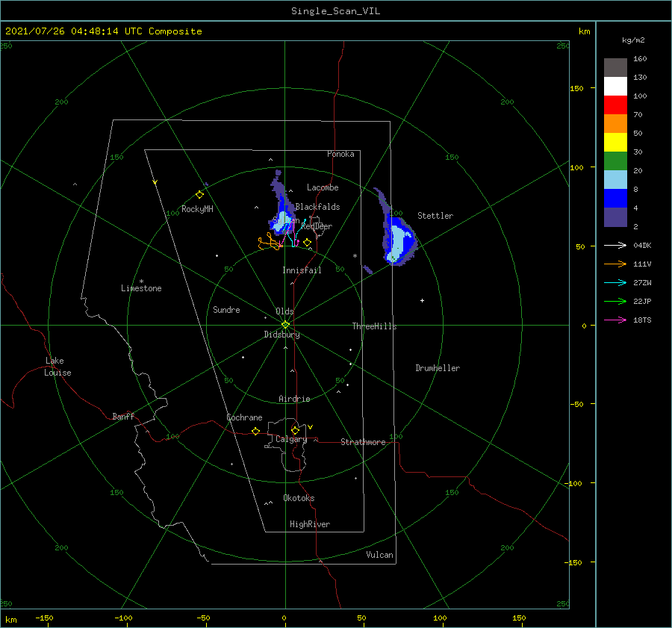Click the orange 111V track arrow

615,264
